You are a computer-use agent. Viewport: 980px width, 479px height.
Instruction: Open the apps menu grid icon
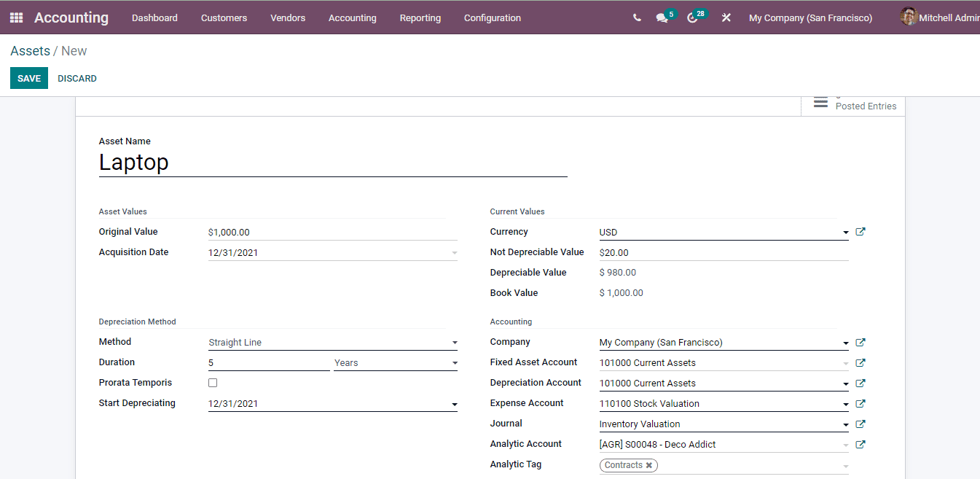coord(15,17)
